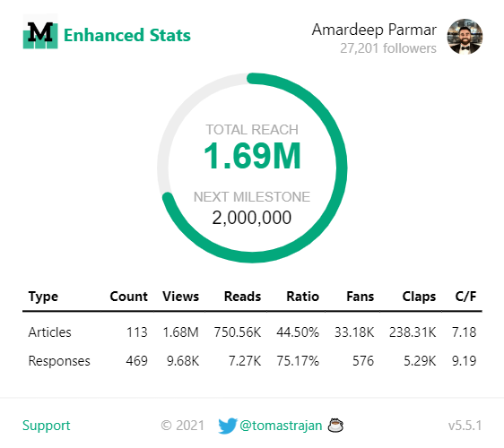This screenshot has height=448, width=504.
Task: Click the Reads column header
Action: pos(242,296)
